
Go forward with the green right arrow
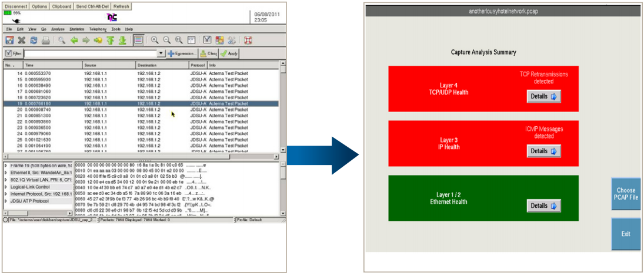pos(86,40)
